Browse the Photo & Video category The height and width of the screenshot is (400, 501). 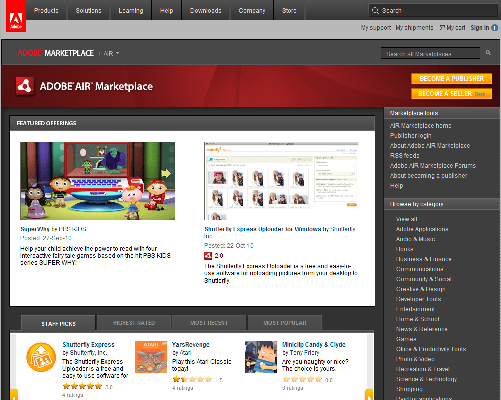tap(415, 359)
